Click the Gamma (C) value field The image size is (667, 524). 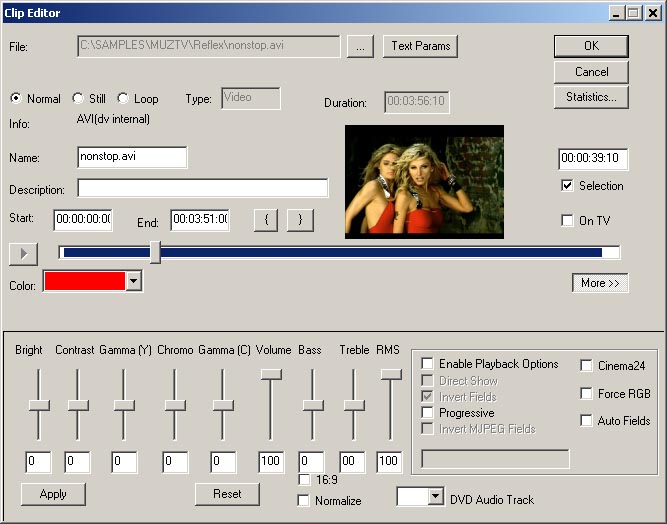click(223, 462)
